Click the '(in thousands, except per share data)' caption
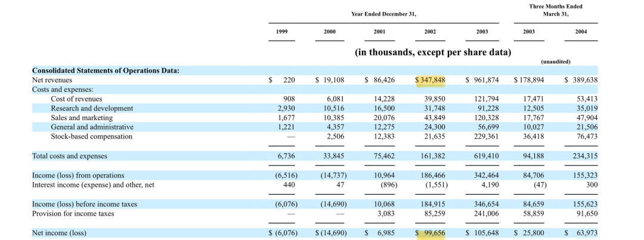Image resolution: width=644 pixels, height=240 pixels. pos(433,52)
